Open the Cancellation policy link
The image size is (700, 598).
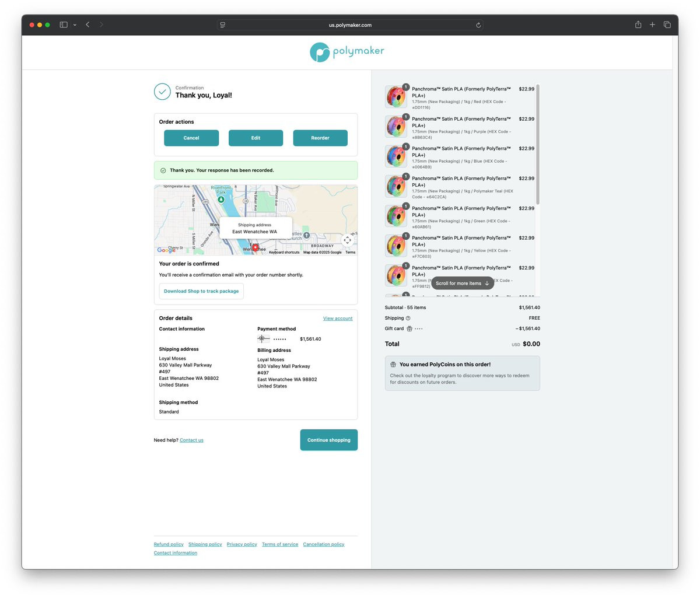(324, 544)
